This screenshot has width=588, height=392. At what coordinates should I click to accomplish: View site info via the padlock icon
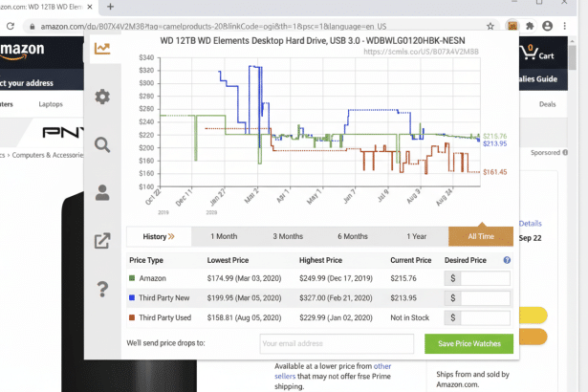coord(33,27)
